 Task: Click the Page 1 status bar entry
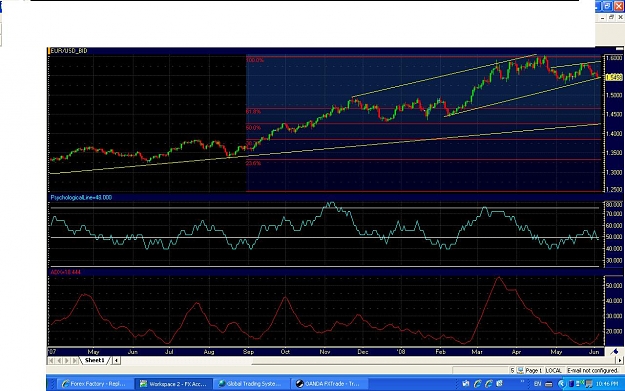pyautogui.click(x=533, y=370)
